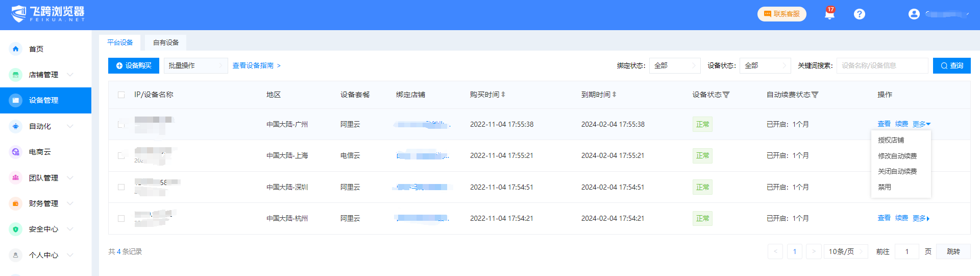Click 查看 in the 杭州 device row

pos(884,218)
